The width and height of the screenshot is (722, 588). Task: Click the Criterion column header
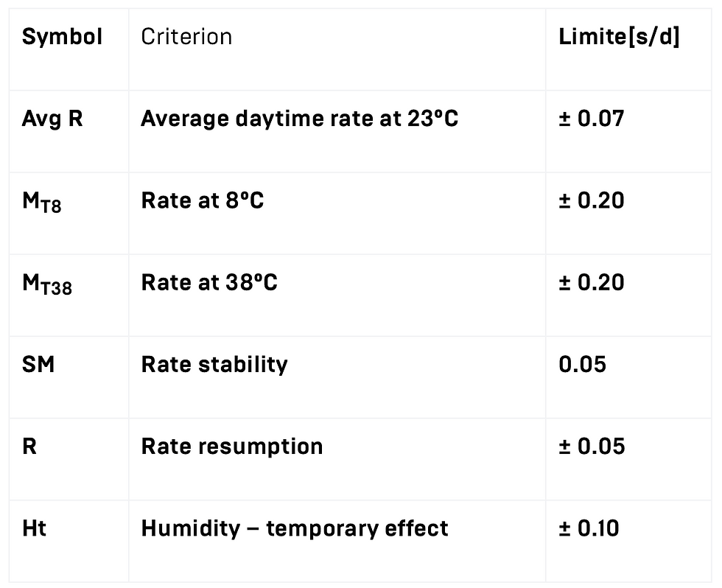[x=186, y=36]
